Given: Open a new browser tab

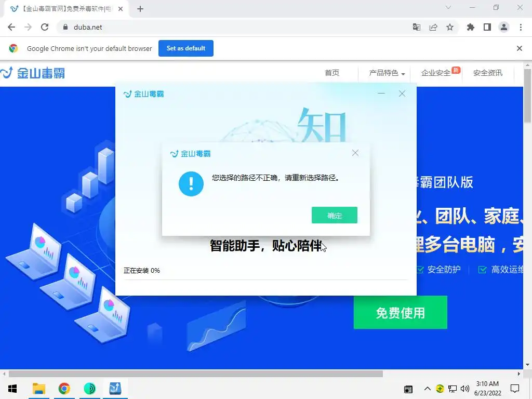Looking at the screenshot, I should click(x=140, y=9).
